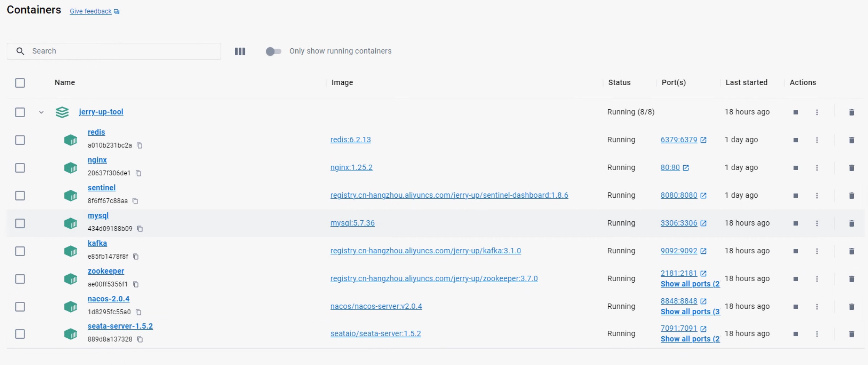This screenshot has width=868, height=365.
Task: Sort by the Last started column header
Action: (x=746, y=82)
